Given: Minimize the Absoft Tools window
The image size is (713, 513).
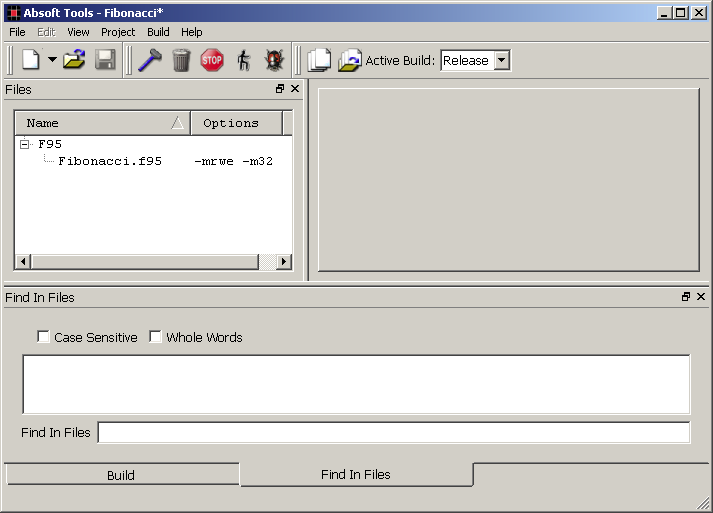Looking at the screenshot, I should (664, 13).
